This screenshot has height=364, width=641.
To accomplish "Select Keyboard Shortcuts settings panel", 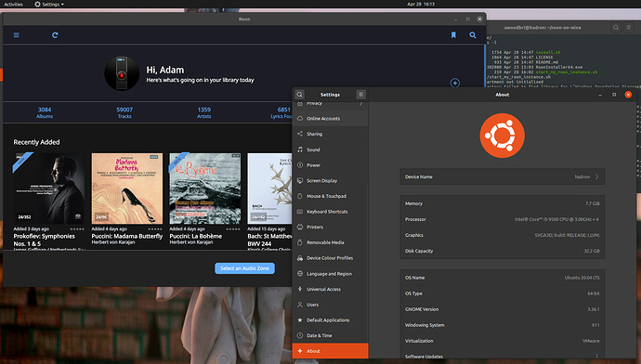I will click(331, 212).
